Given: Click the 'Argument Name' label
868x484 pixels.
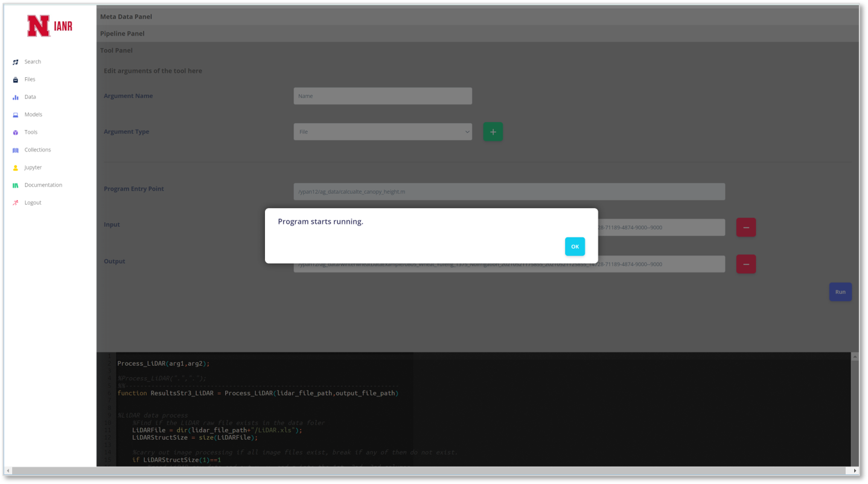Looking at the screenshot, I should click(128, 96).
